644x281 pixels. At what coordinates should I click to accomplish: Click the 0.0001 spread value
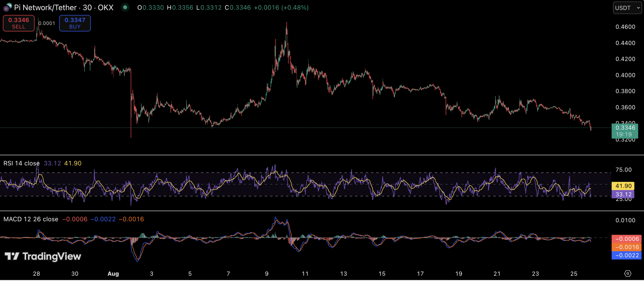pos(47,23)
